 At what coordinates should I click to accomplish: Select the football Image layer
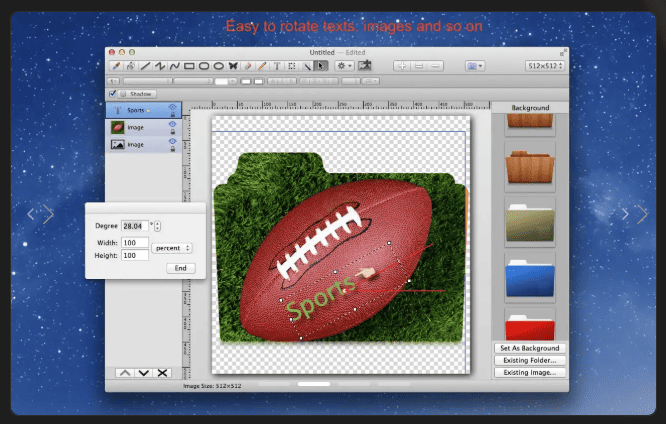coord(143,127)
